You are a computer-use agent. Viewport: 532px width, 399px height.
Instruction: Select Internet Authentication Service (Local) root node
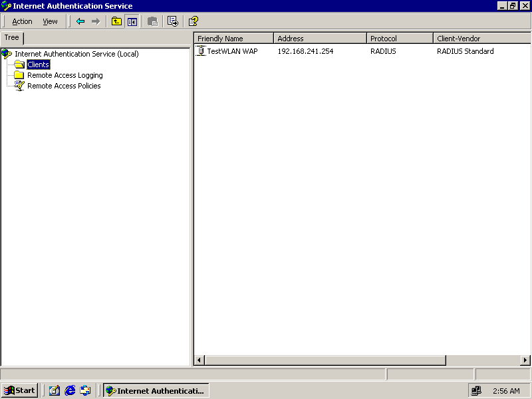point(76,54)
